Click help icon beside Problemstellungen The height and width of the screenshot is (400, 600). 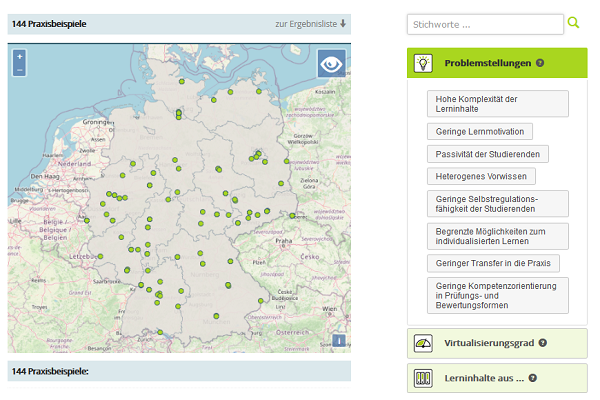tap(540, 63)
